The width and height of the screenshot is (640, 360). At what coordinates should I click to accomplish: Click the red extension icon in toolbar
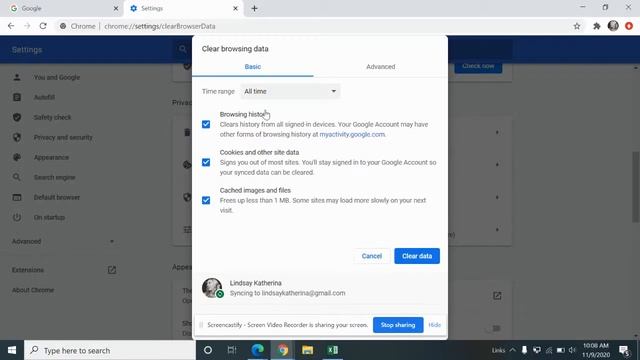click(x=629, y=26)
